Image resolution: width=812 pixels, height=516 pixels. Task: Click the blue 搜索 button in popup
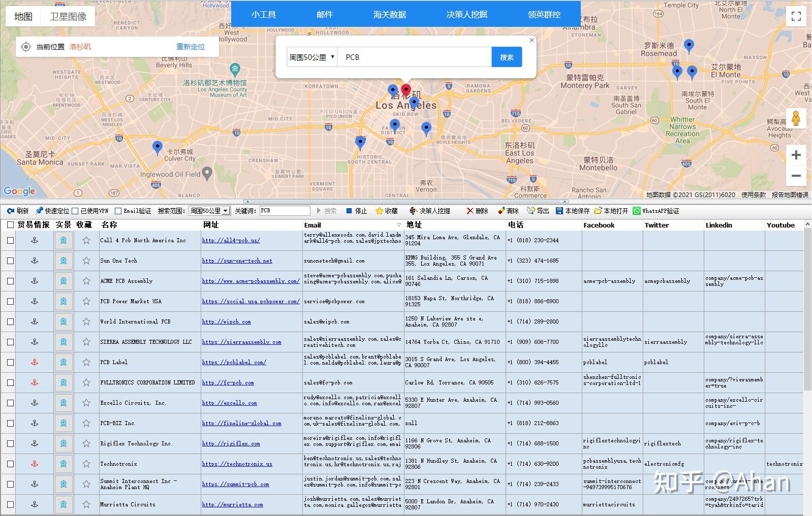[x=507, y=57]
